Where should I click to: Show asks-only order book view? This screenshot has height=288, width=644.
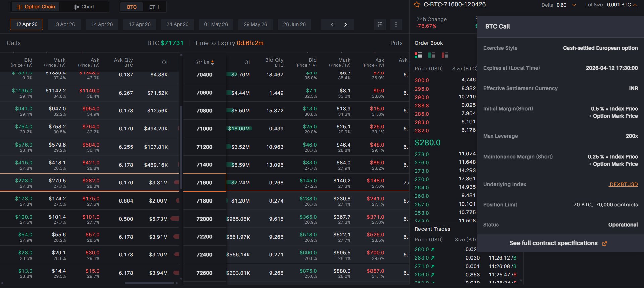click(445, 55)
